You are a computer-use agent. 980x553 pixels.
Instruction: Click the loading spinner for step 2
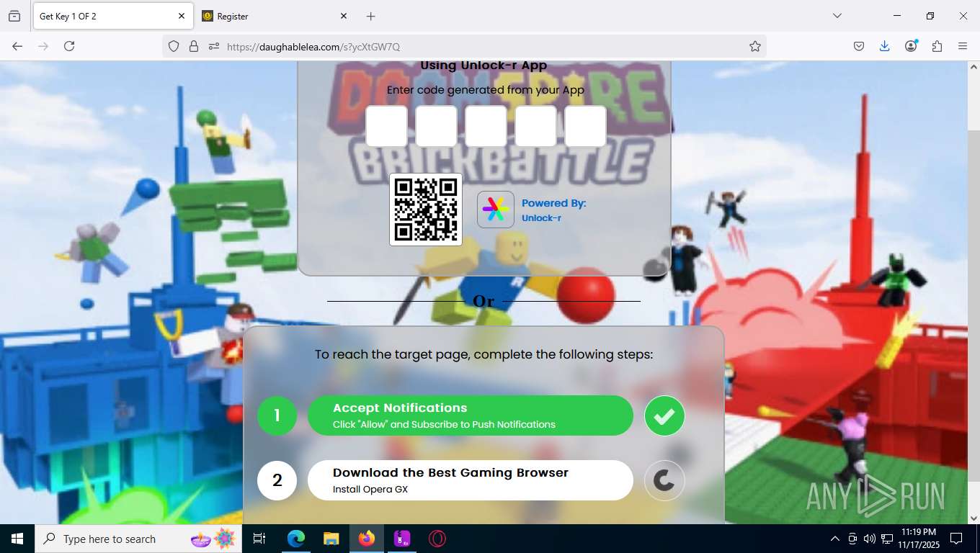664,480
